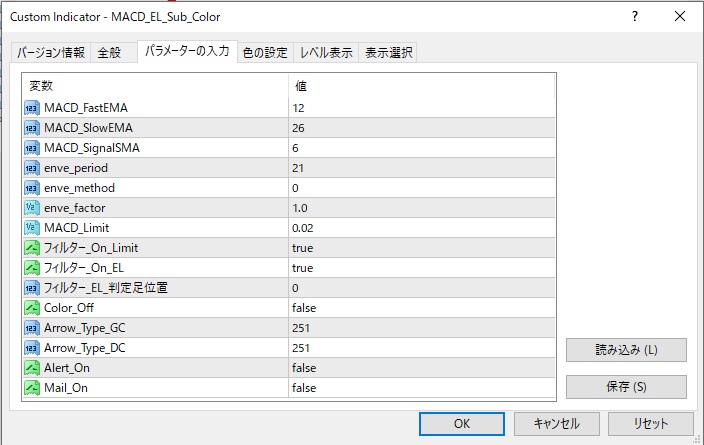Click the double-type icon beside MACD_Limit

32,228
